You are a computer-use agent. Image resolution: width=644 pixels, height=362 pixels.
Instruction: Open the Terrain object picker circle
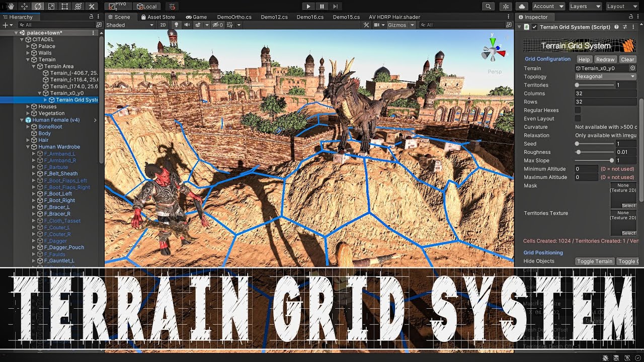[x=633, y=68]
